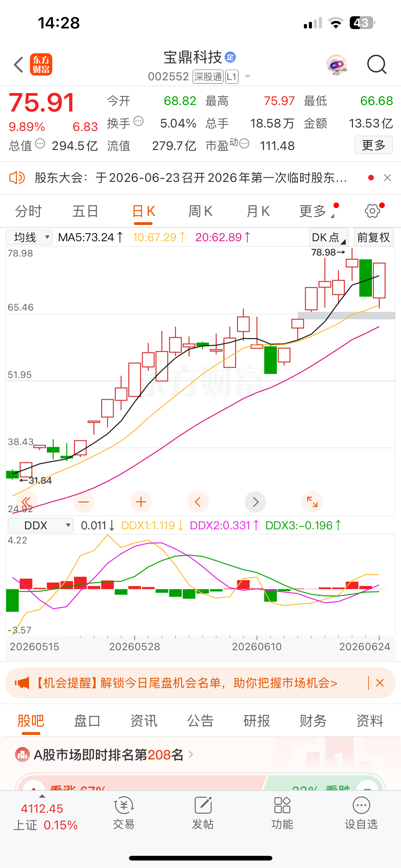This screenshot has width=401, height=868.
Task: Tap the blue enterprise badge beside 宝鼎科技
Action: 230,57
